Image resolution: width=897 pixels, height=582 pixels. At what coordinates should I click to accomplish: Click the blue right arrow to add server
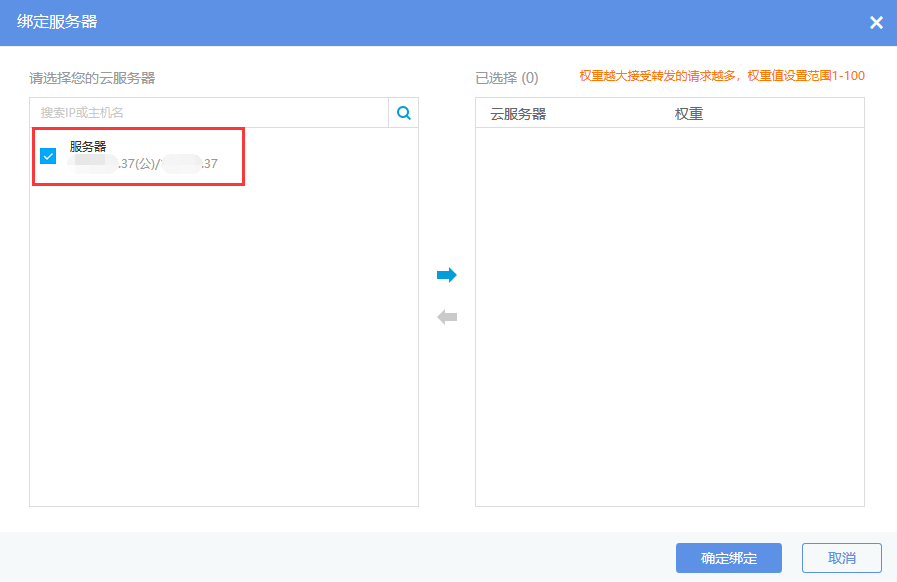[447, 275]
